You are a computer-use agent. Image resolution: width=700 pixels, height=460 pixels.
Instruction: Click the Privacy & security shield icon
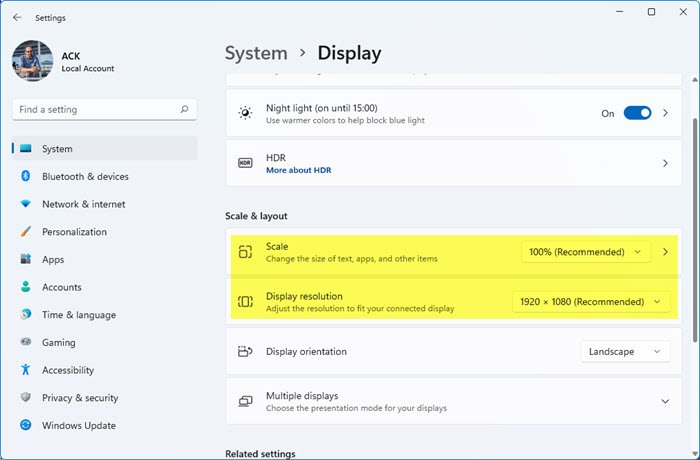26,398
